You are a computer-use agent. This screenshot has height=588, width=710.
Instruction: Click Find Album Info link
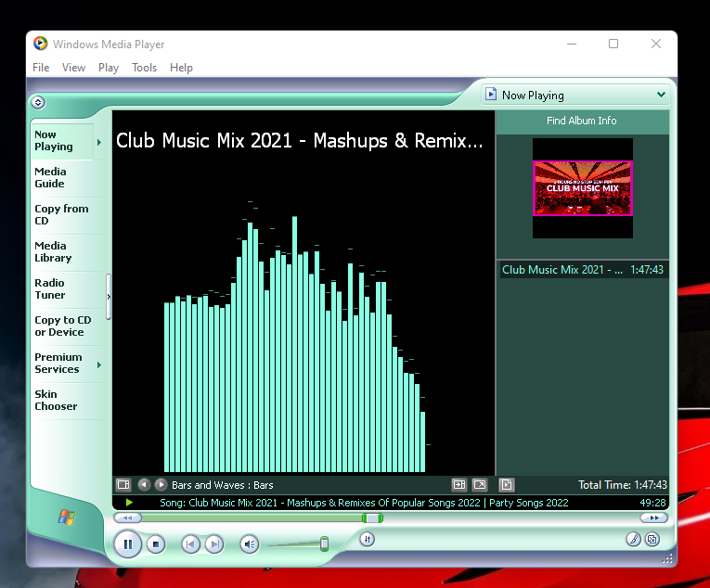pos(581,121)
